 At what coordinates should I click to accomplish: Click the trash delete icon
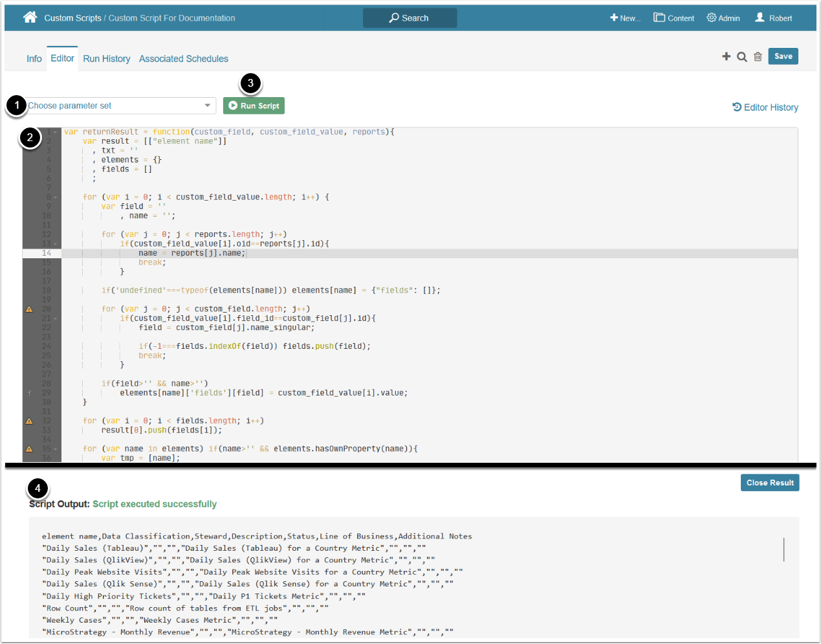tap(758, 57)
